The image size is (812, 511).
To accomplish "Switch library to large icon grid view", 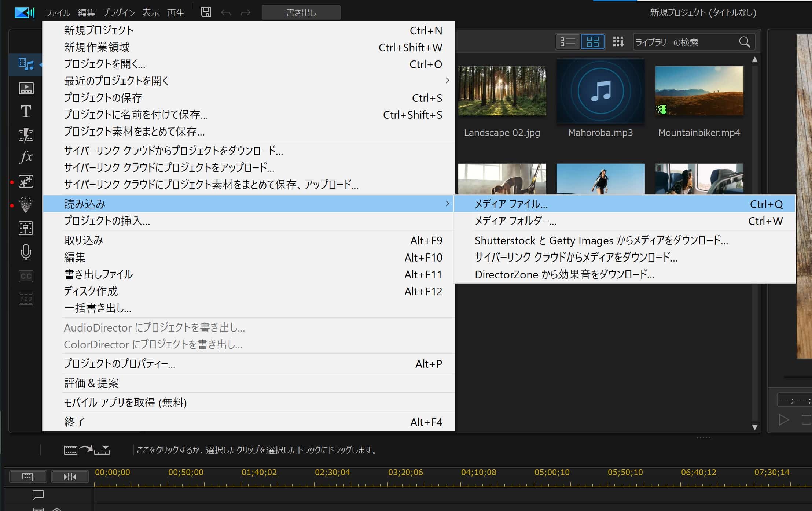I will 592,42.
